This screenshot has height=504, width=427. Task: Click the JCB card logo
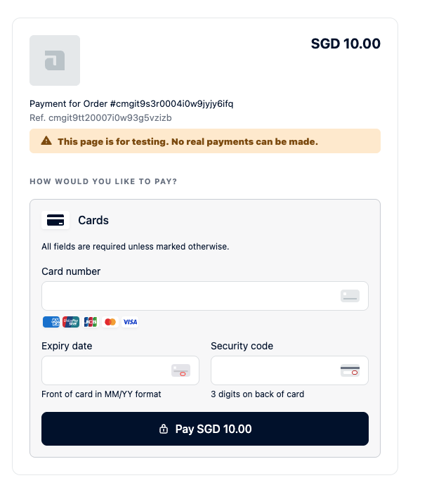(x=91, y=322)
